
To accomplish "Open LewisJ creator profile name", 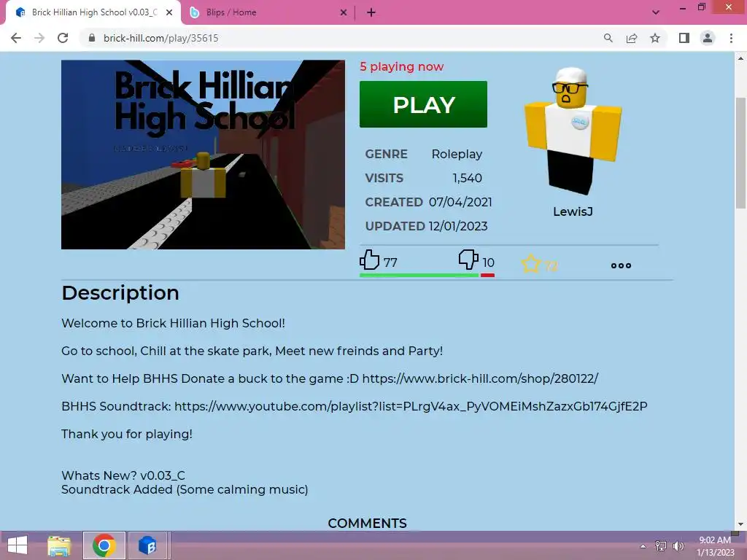I will point(573,212).
